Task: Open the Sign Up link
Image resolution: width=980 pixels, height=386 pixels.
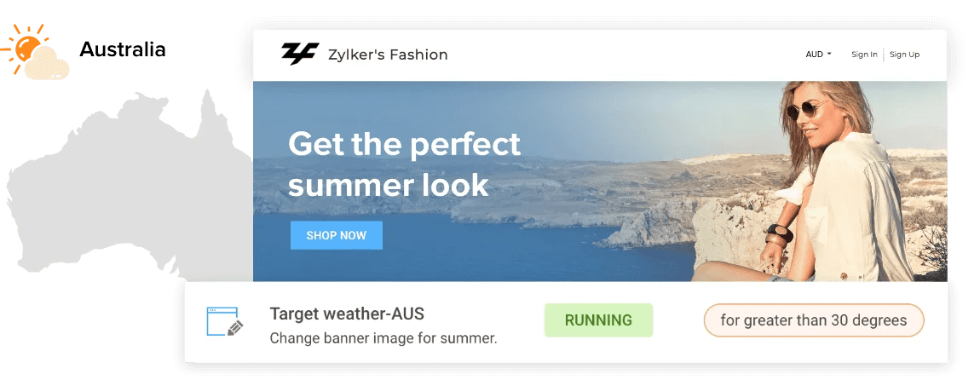Action: pyautogui.click(x=904, y=55)
